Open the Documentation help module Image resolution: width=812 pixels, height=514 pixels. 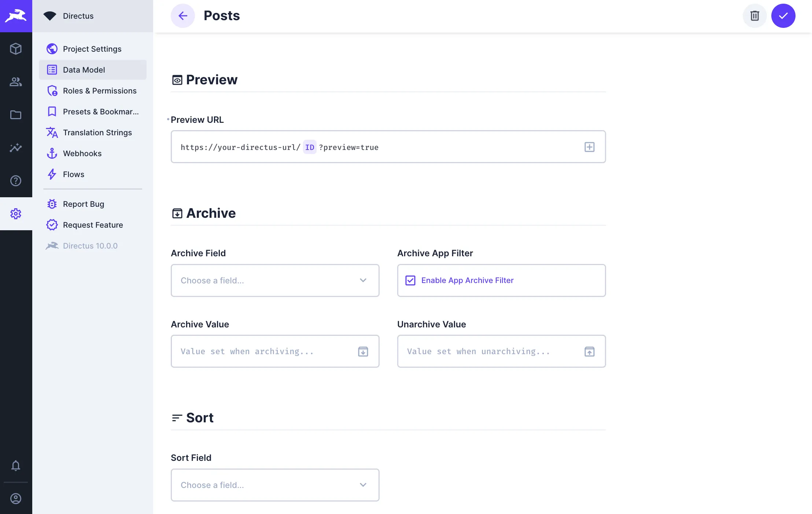click(16, 180)
